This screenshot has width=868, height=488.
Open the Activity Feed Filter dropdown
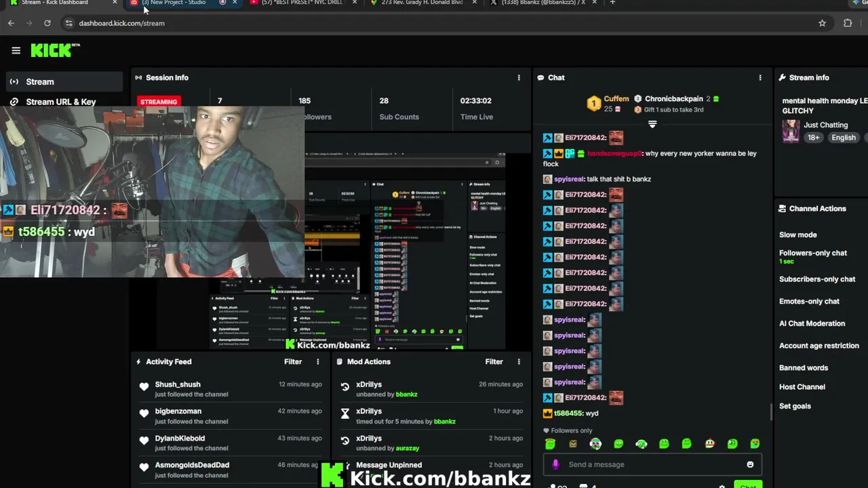point(293,362)
